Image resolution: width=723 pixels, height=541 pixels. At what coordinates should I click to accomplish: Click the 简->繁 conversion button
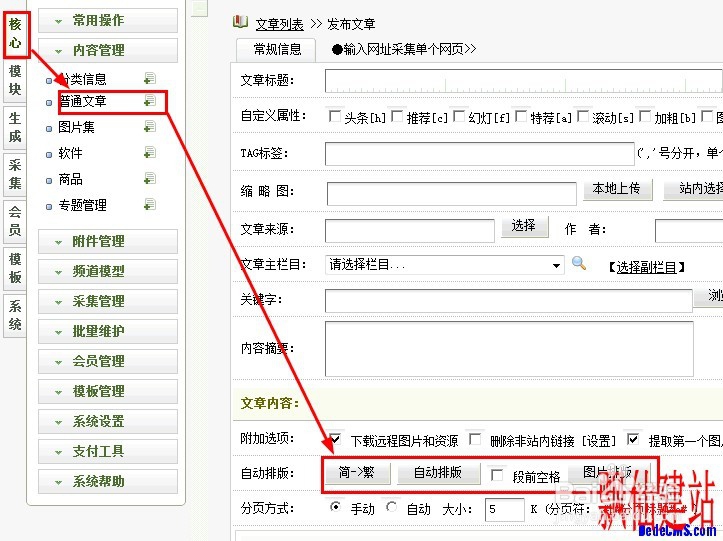point(356,473)
